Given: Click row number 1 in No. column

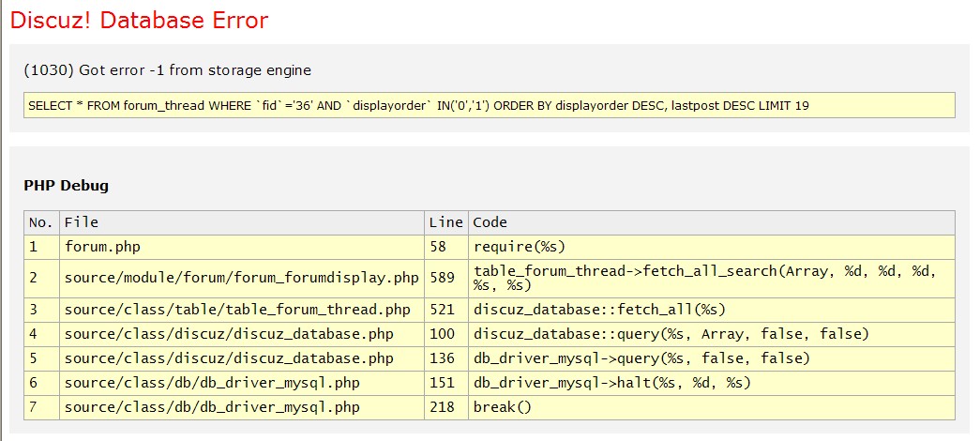Looking at the screenshot, I should point(42,247).
